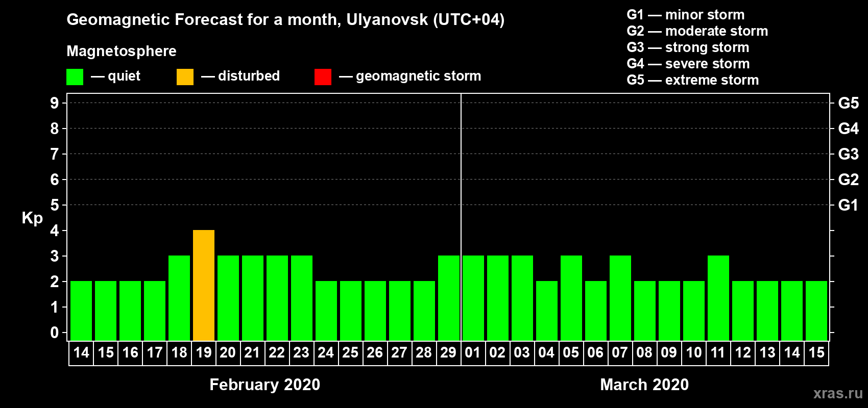The height and width of the screenshot is (408, 868).
Task: Click 'G3 — strong storm' legend line
Action: (x=688, y=47)
